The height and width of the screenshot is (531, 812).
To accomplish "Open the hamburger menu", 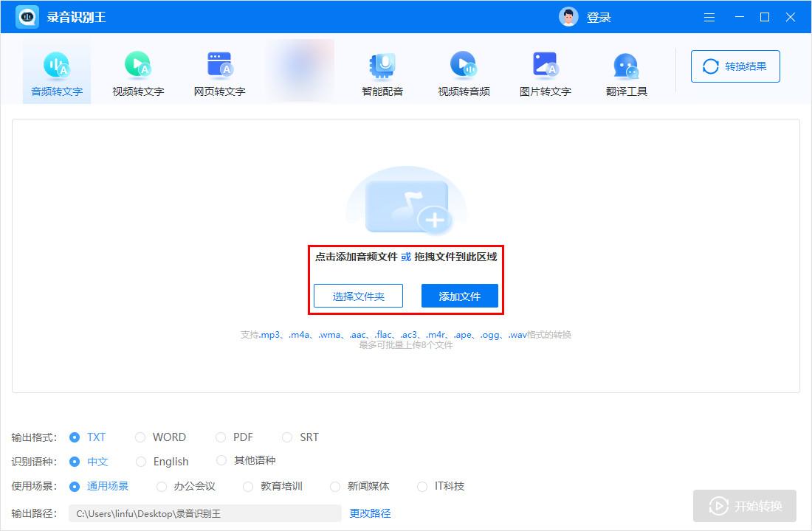I will [709, 16].
